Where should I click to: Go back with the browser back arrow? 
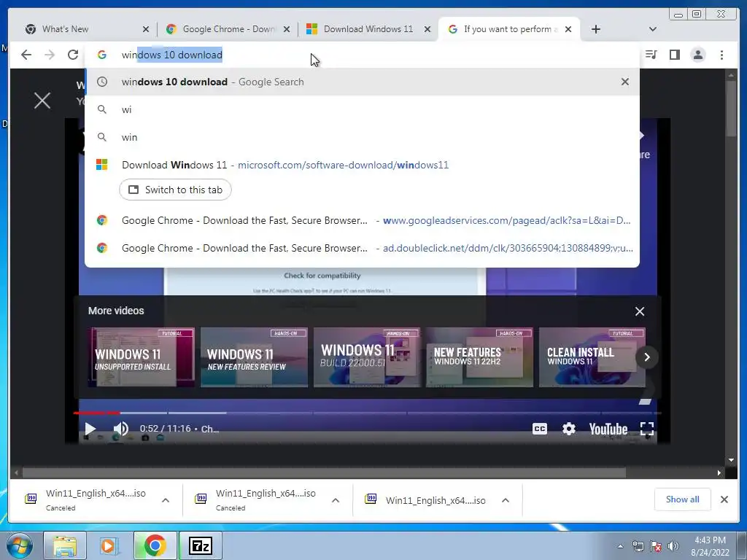pos(26,55)
